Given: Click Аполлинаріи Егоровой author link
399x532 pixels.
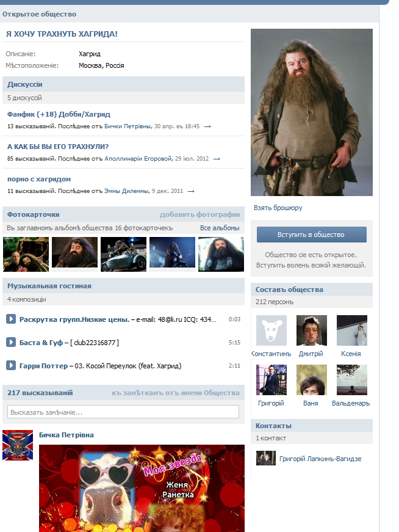Looking at the screenshot, I should coord(138,158).
